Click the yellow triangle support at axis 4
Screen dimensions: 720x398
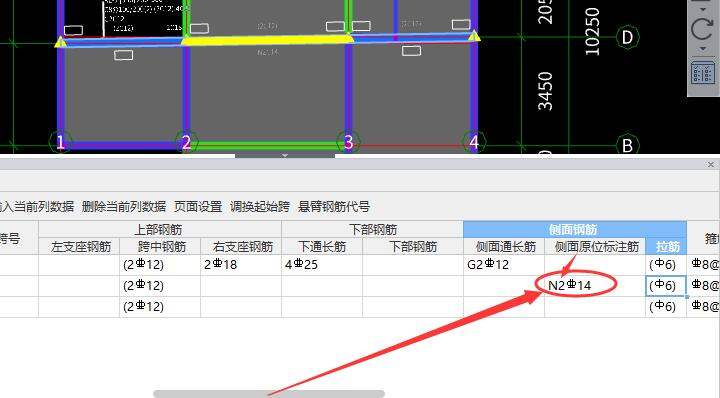point(474,36)
